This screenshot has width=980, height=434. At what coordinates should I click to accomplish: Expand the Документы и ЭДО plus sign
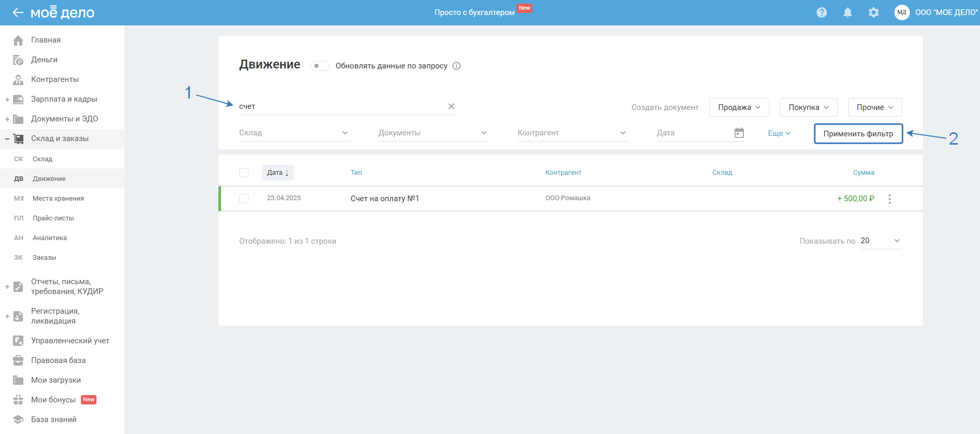(7, 119)
